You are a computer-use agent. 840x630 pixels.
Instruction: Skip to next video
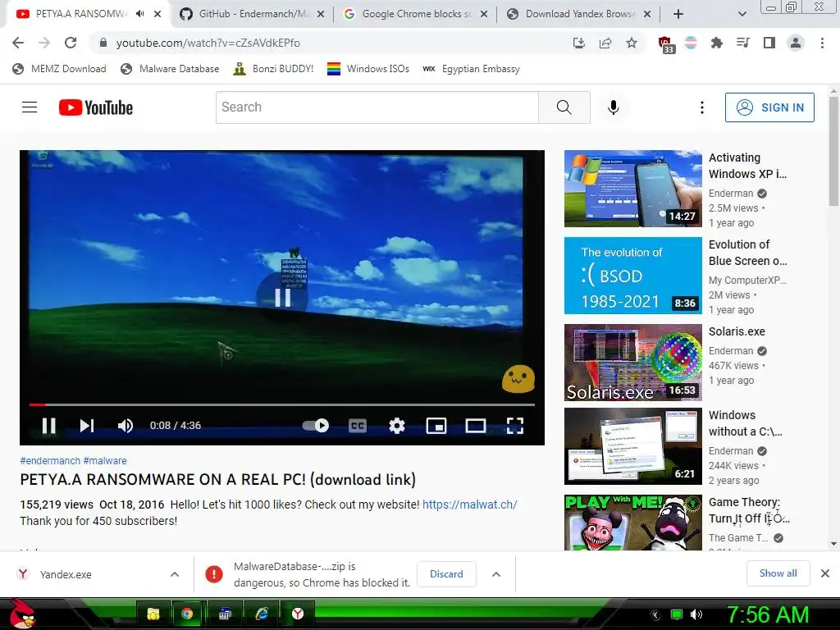coord(87,426)
